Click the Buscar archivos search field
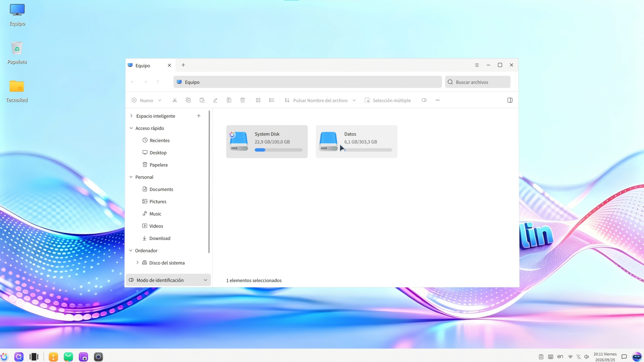644x362 pixels. pyautogui.click(x=477, y=82)
